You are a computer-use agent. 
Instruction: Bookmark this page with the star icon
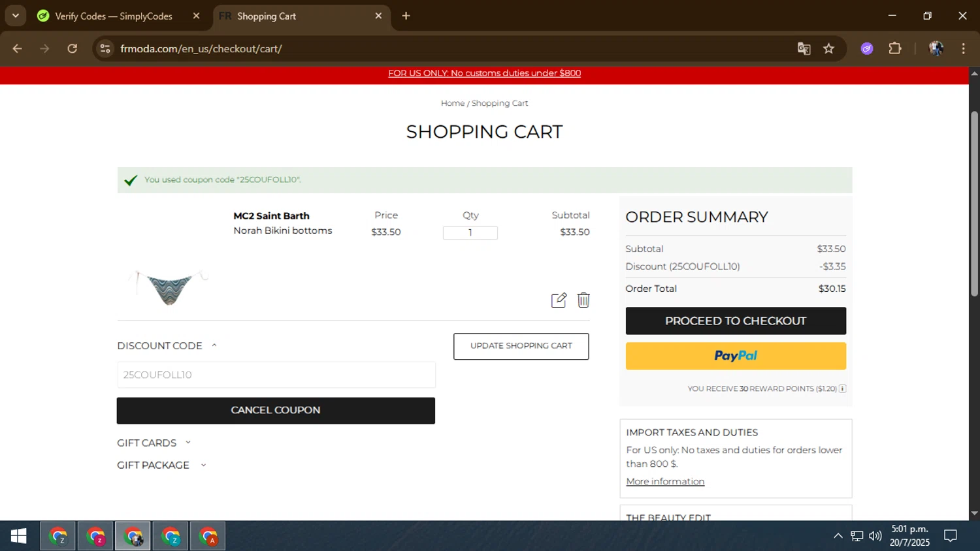click(x=829, y=49)
